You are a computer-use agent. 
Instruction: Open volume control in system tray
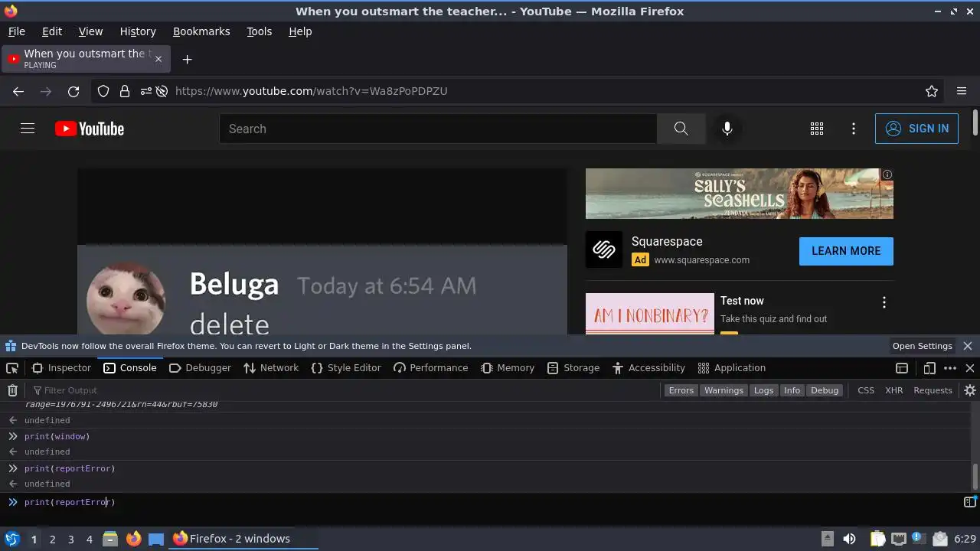click(x=849, y=539)
